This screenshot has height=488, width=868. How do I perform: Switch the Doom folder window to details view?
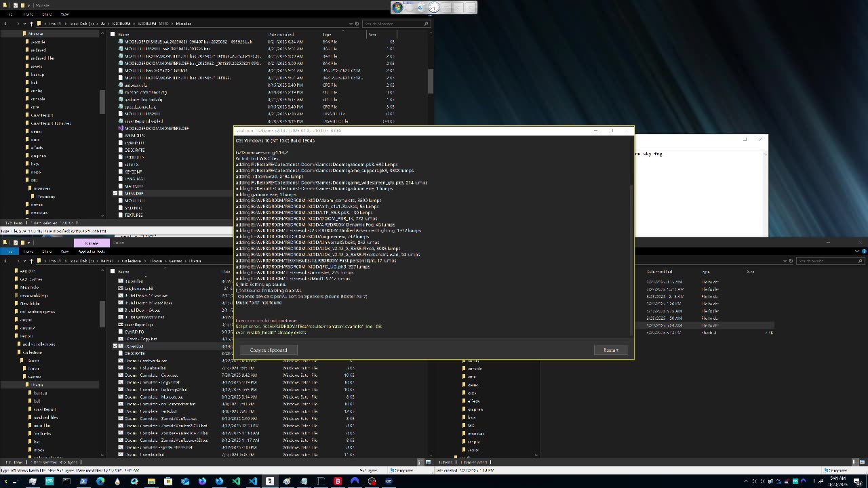pyautogui.click(x=419, y=462)
